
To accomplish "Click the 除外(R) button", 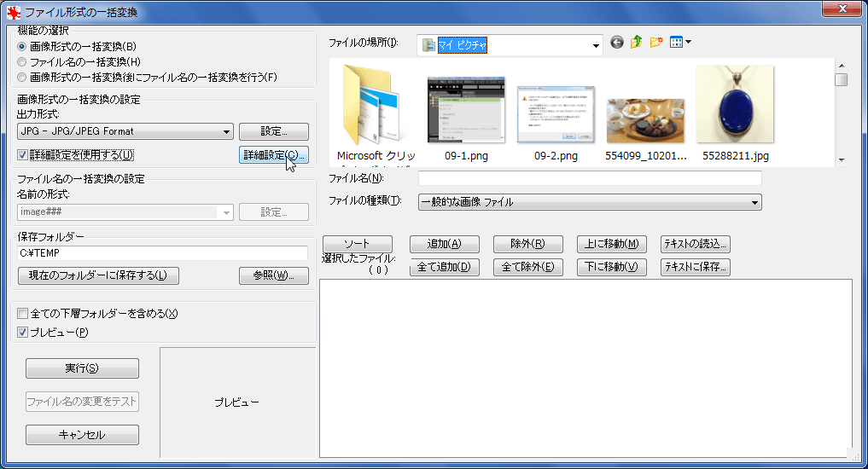I will (527, 244).
